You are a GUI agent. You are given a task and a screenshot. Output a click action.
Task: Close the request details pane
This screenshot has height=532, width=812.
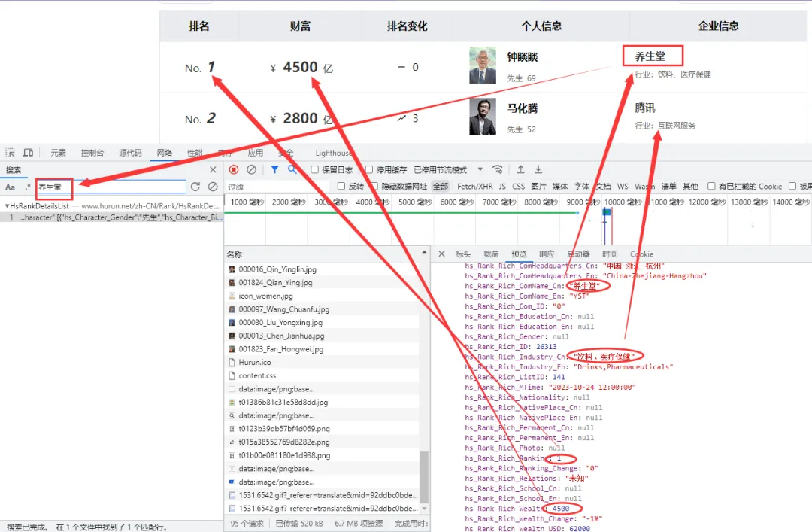(442, 254)
